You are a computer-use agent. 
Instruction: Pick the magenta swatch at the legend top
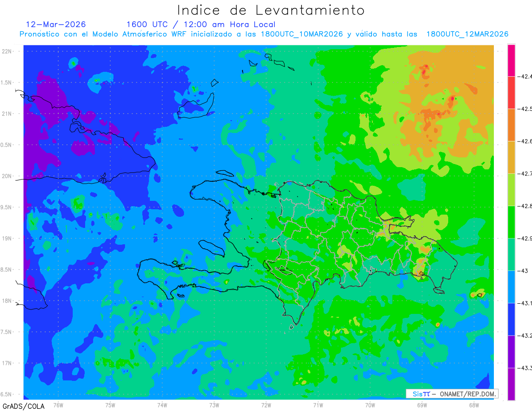tap(511, 60)
